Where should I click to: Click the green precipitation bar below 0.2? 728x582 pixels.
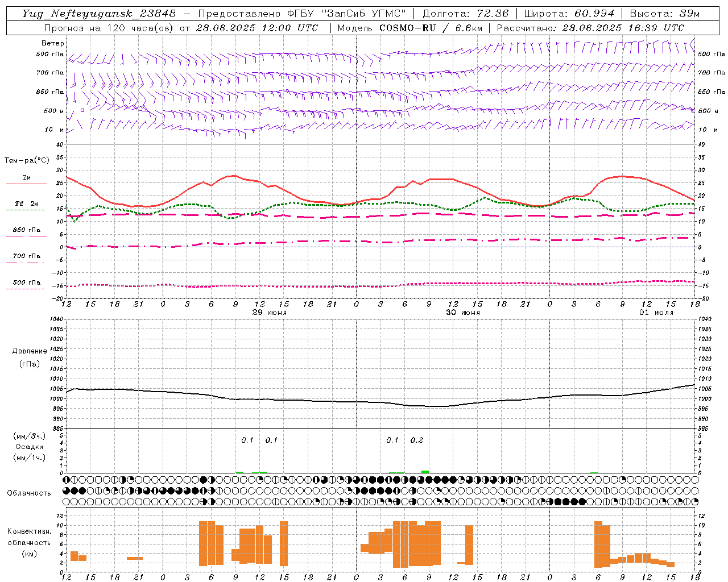425,472
